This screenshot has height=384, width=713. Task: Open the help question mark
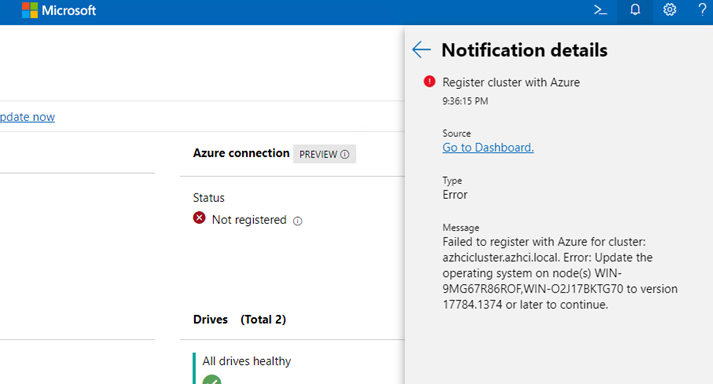coord(703,10)
